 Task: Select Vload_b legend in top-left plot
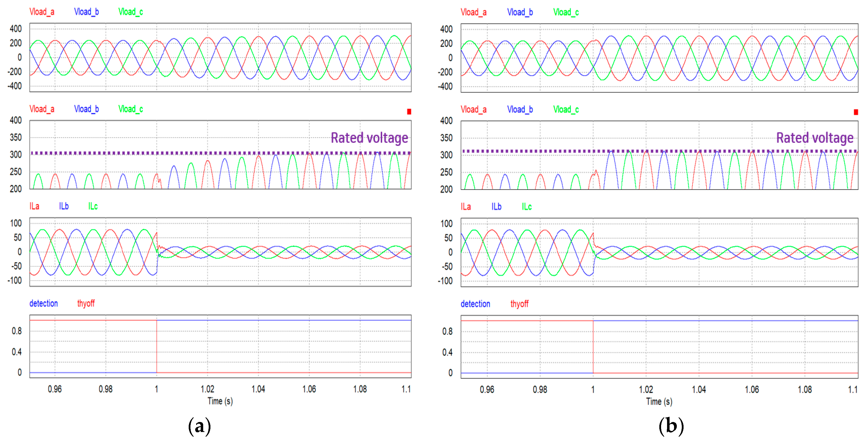86,12
